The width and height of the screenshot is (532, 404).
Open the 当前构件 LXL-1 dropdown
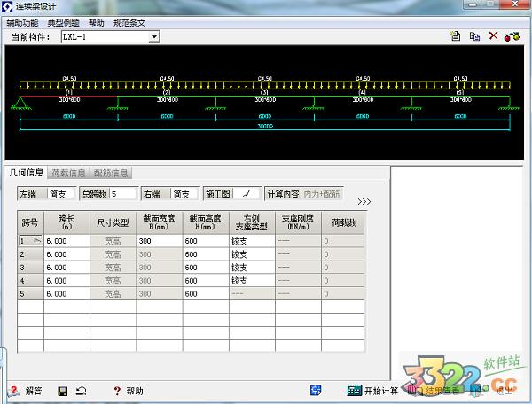click(x=154, y=36)
